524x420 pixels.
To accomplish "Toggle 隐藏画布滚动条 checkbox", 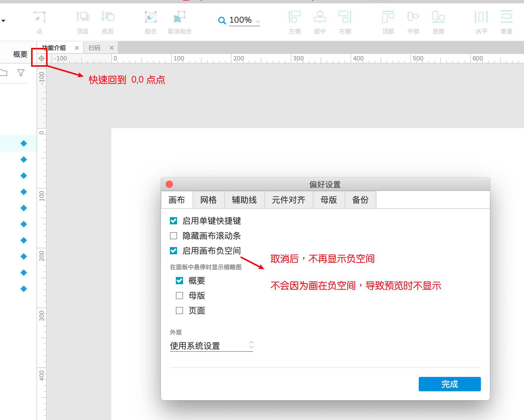I will [173, 236].
